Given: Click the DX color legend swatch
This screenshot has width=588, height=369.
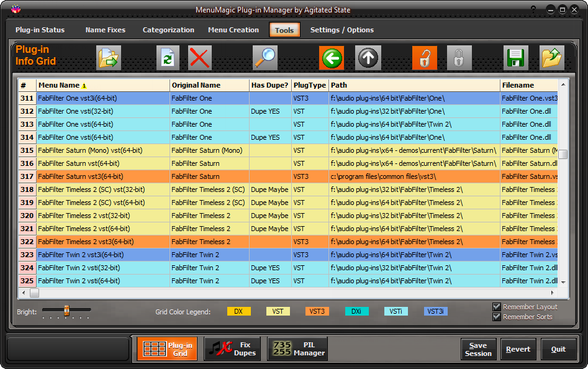Looking at the screenshot, I should click(238, 311).
